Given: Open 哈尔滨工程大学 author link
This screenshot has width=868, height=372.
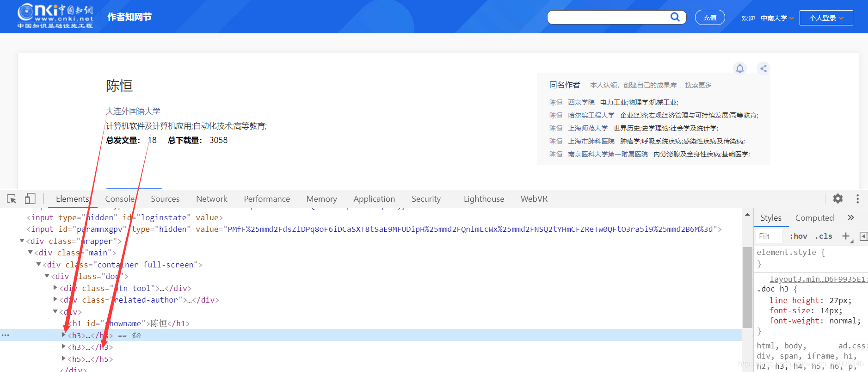Looking at the screenshot, I should (x=591, y=115).
